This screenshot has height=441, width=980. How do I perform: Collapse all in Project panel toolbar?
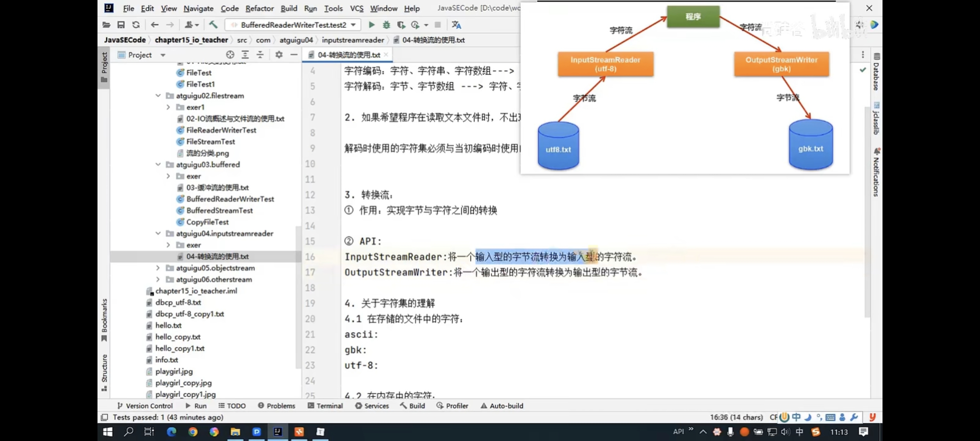tap(260, 55)
